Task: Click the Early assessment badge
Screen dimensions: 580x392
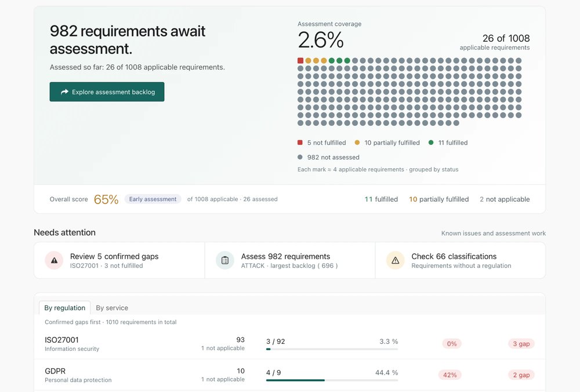Action: click(153, 199)
